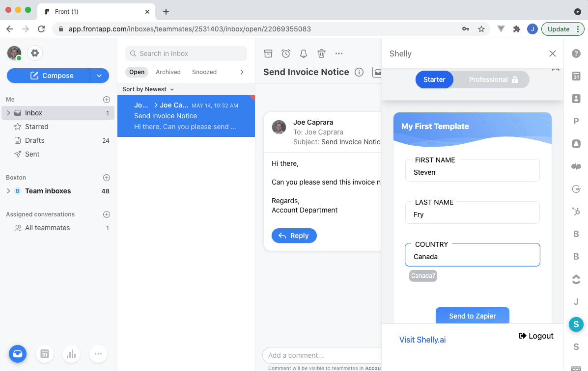Viewport: 588px width, 371px height.
Task: Click the LAST NAME field
Action: click(473, 212)
